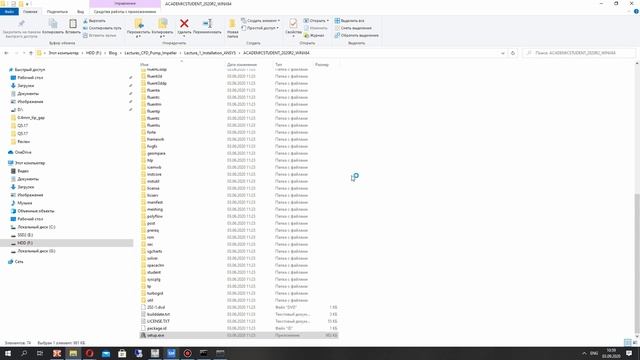Open the File (Файл) ribbon tab
Image resolution: width=640 pixels, height=360 pixels.
click(9, 12)
